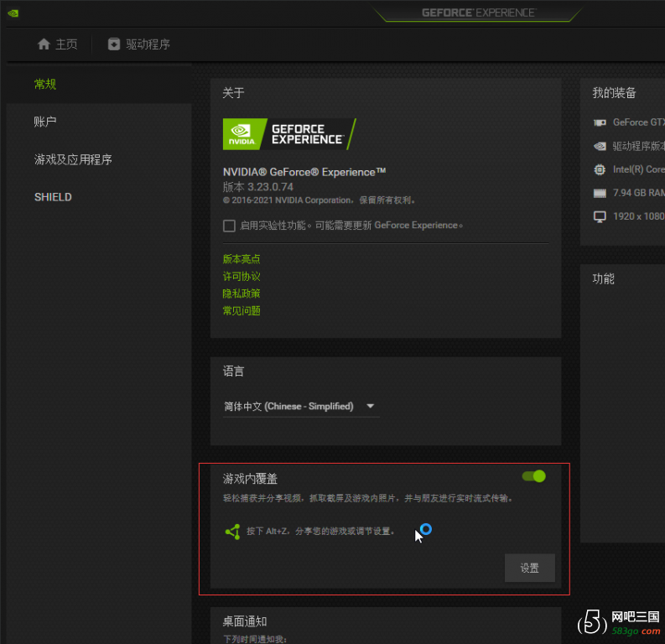Open 游戏及应用程序 settings section
Image resolution: width=665 pixels, height=644 pixels.
click(x=73, y=159)
